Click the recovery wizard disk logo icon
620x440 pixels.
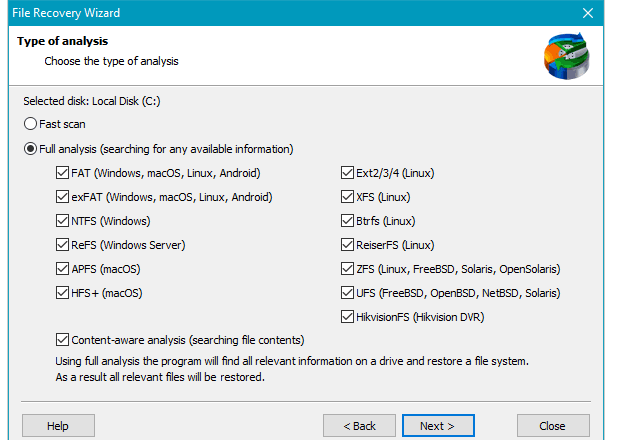point(567,56)
